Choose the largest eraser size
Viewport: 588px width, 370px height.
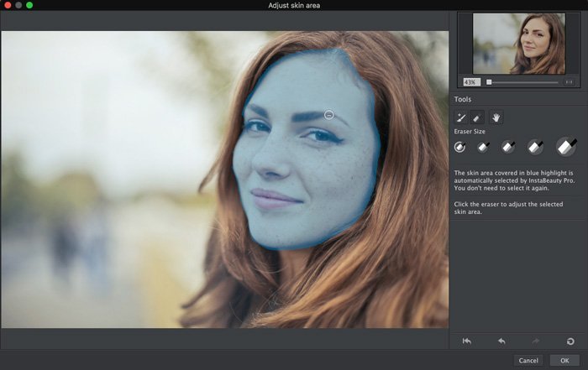point(566,147)
